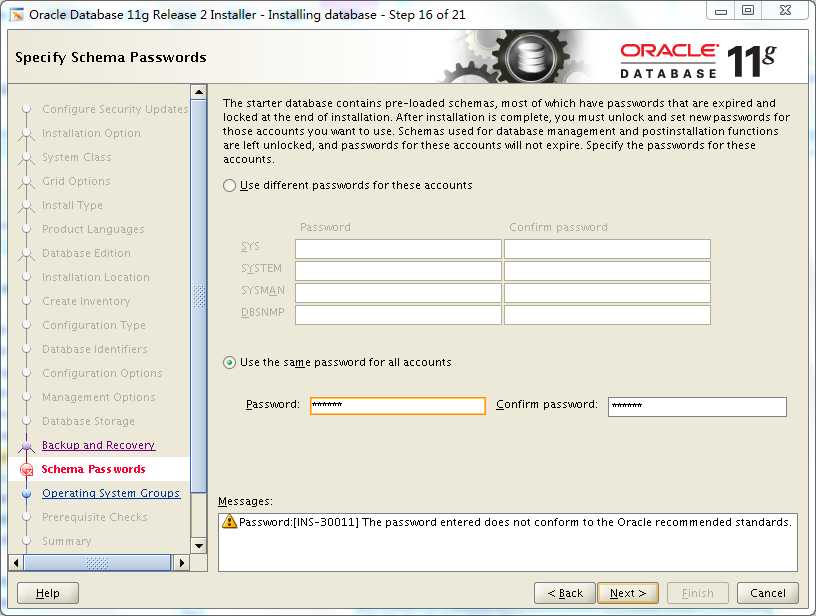
Task: Click the 'Database Identifiers' step
Action: point(95,349)
